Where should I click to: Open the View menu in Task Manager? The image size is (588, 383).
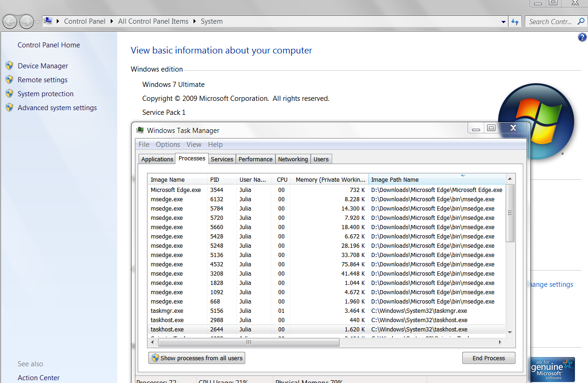pos(194,144)
